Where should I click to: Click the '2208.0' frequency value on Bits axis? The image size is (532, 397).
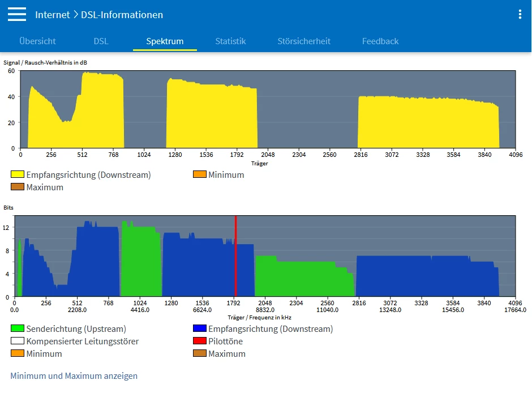(77, 310)
